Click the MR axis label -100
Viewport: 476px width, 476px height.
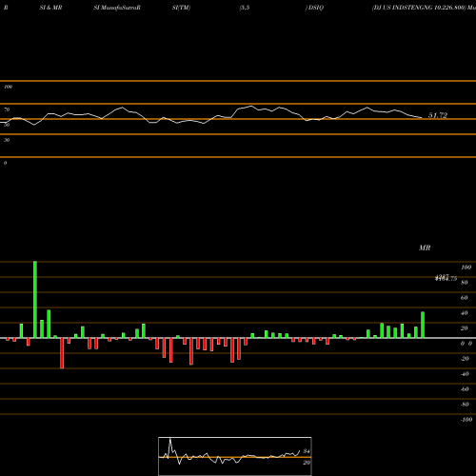[x=466, y=420]
